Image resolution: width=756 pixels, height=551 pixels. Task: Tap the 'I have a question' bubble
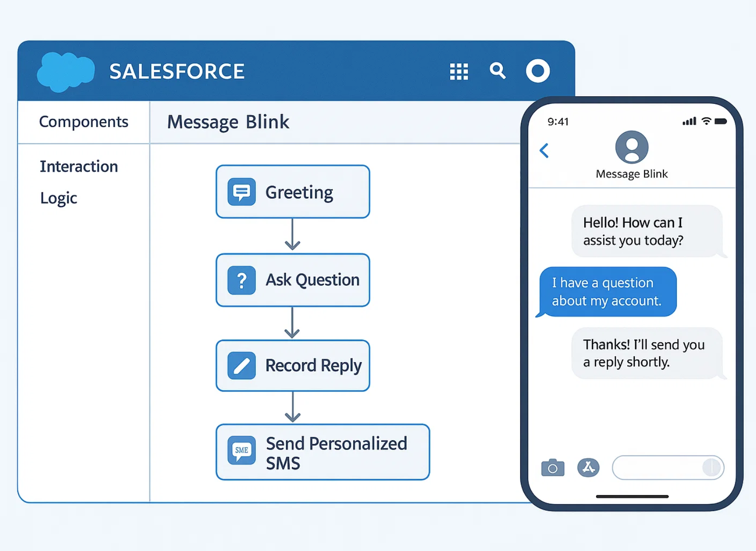tap(607, 292)
